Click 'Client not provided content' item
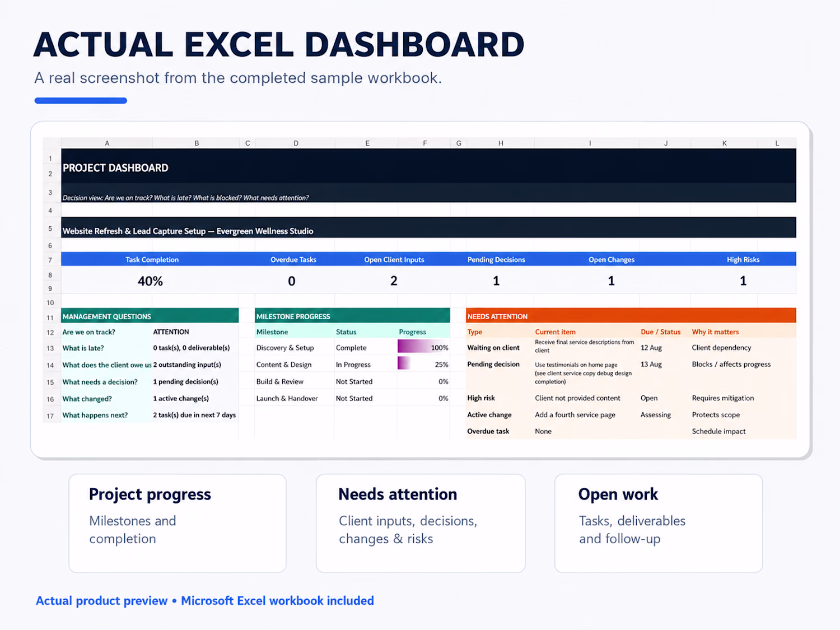 577,398
